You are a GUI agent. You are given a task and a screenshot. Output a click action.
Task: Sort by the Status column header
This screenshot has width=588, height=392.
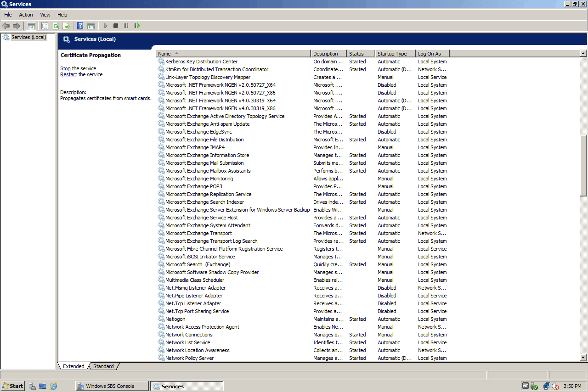click(361, 54)
